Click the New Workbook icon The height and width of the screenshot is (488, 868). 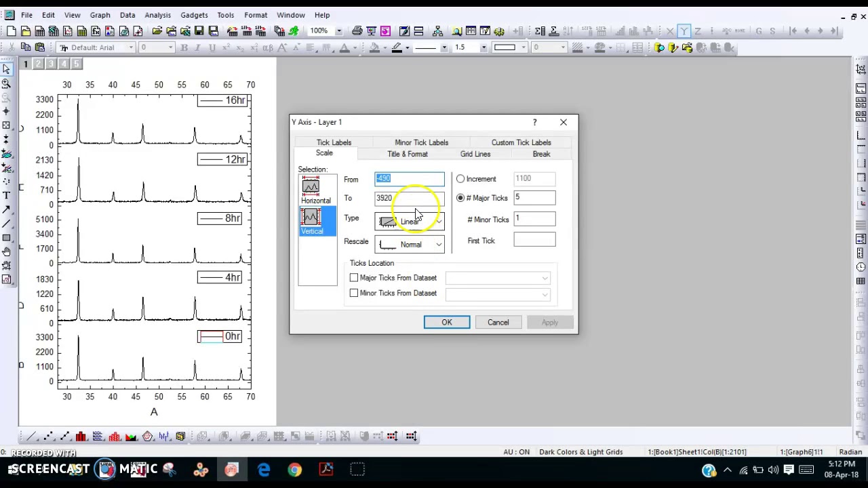pyautogui.click(x=40, y=30)
